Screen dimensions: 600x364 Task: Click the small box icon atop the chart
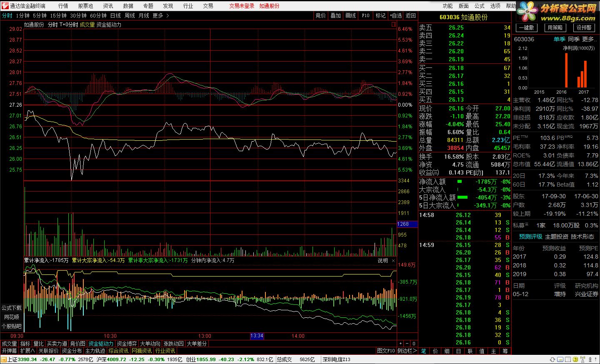tap(393, 25)
